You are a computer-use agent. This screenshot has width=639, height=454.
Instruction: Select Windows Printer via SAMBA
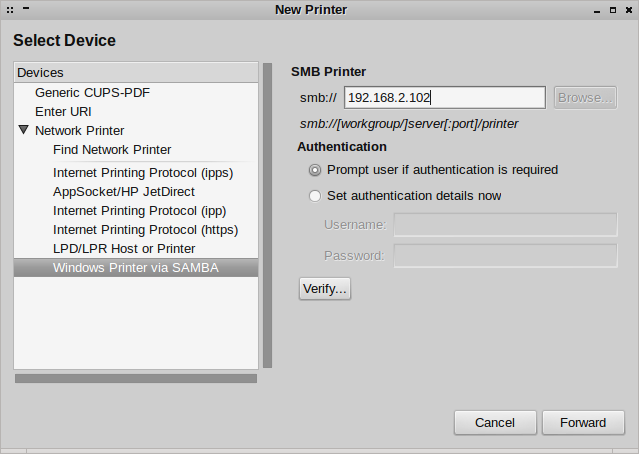(136, 267)
